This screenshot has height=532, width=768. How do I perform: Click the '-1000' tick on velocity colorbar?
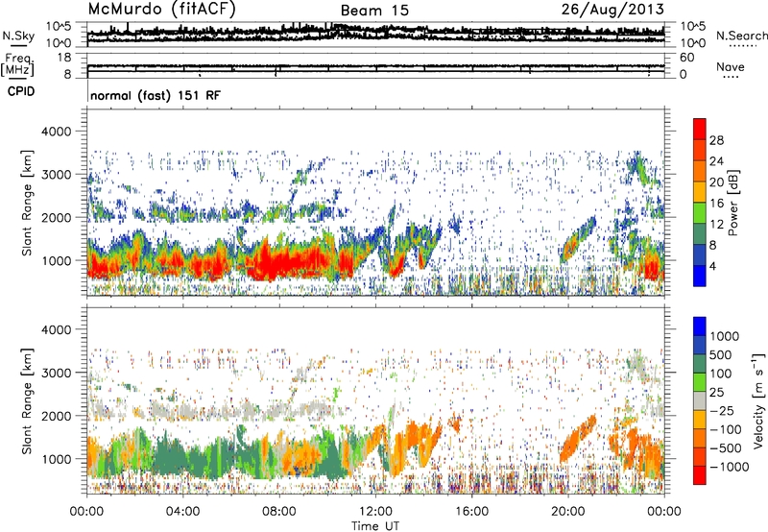pyautogui.click(x=729, y=467)
